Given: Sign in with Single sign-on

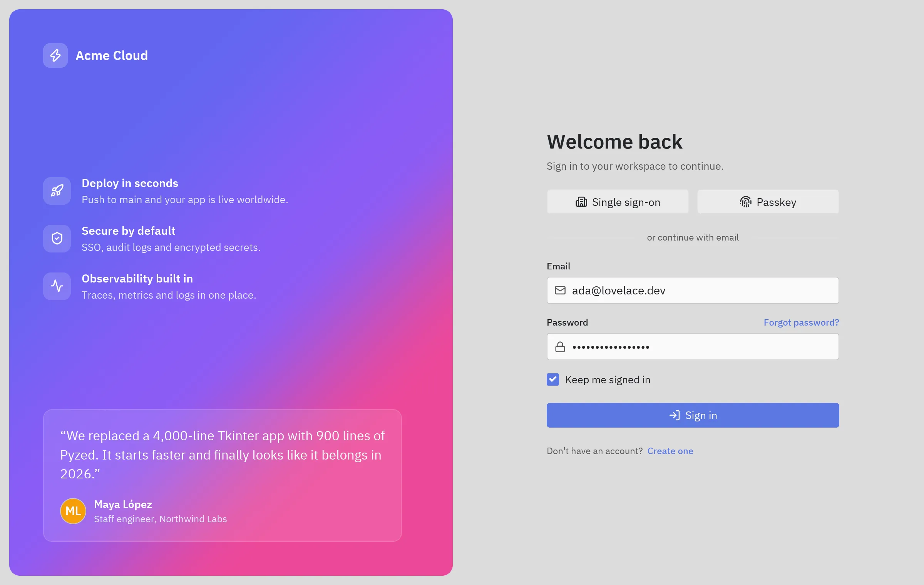Looking at the screenshot, I should pos(618,202).
